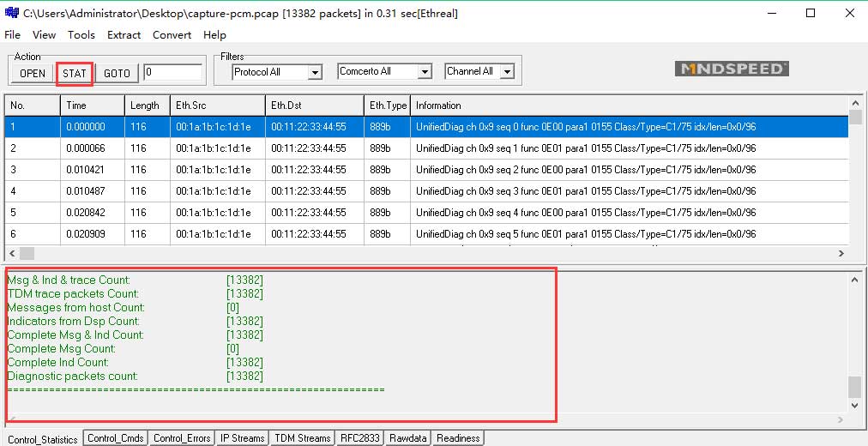The image size is (868, 446).
Task: Switch to RFC2833 tab
Action: coord(360,438)
